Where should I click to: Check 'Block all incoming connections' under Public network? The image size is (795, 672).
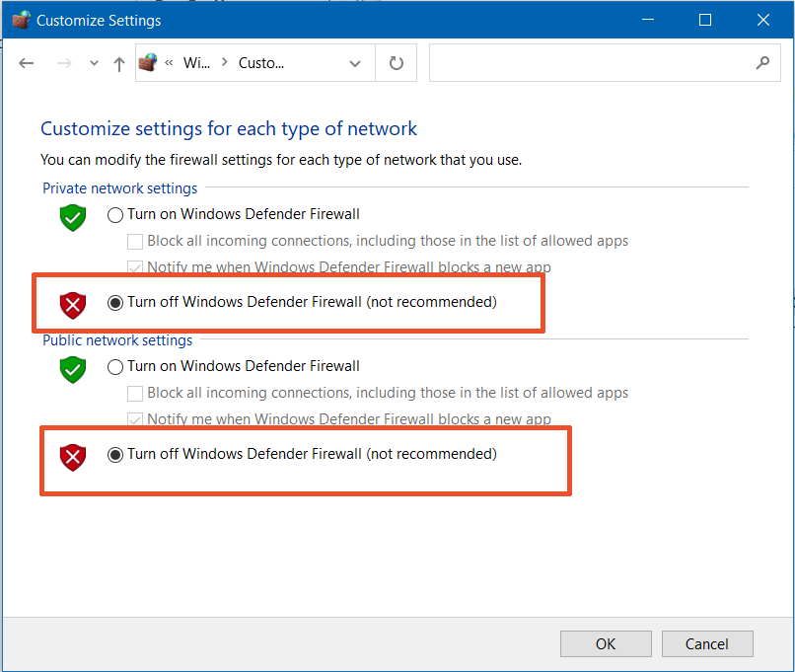(x=135, y=394)
